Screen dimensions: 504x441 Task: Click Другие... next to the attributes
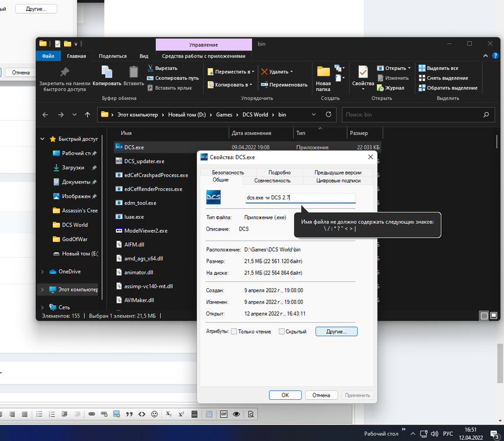(x=336, y=331)
